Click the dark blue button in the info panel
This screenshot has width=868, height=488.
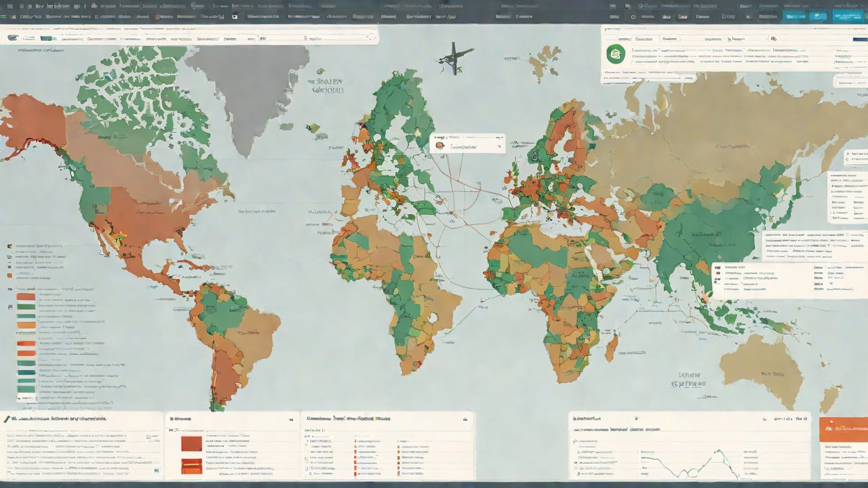pos(859,39)
